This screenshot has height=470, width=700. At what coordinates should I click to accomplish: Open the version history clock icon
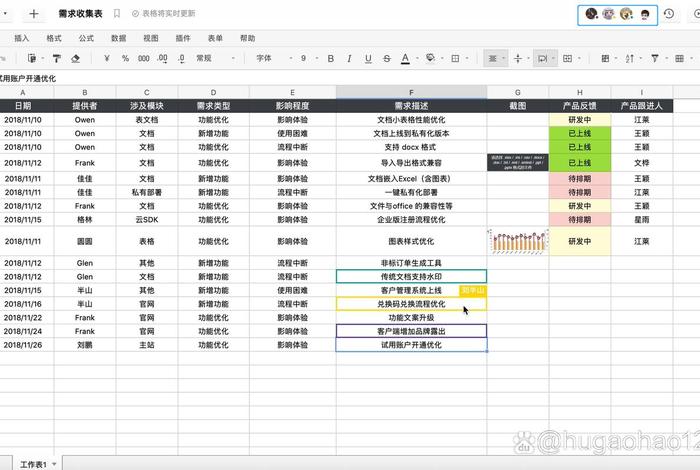point(668,14)
